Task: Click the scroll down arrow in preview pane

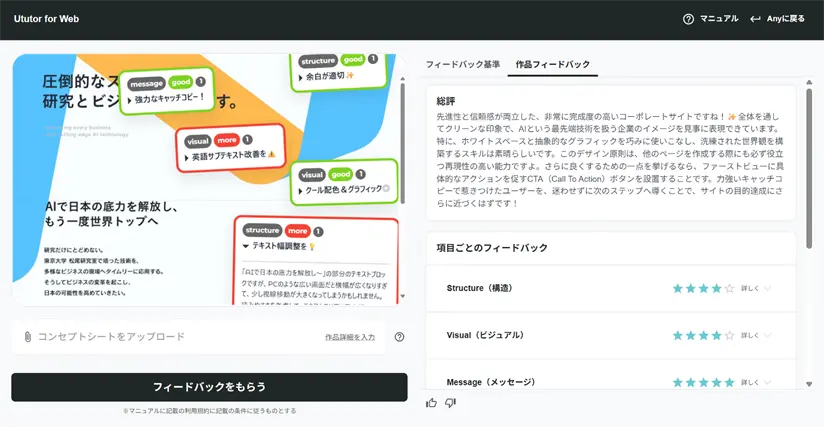Action: pyautogui.click(x=402, y=297)
